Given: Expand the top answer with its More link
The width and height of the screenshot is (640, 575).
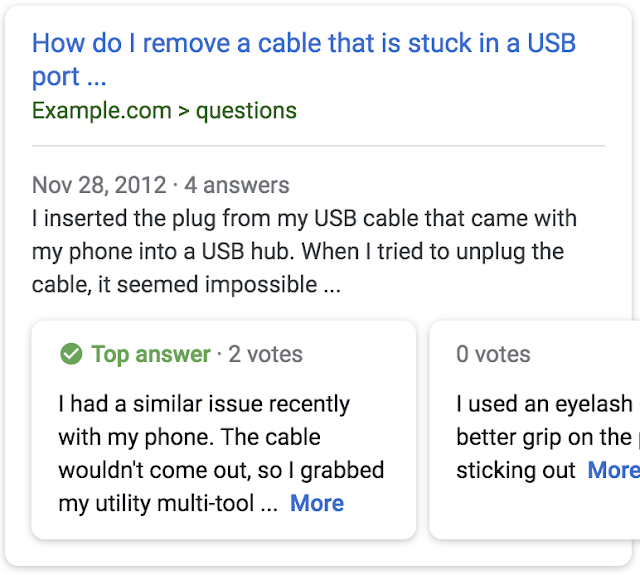Looking at the screenshot, I should point(316,503).
